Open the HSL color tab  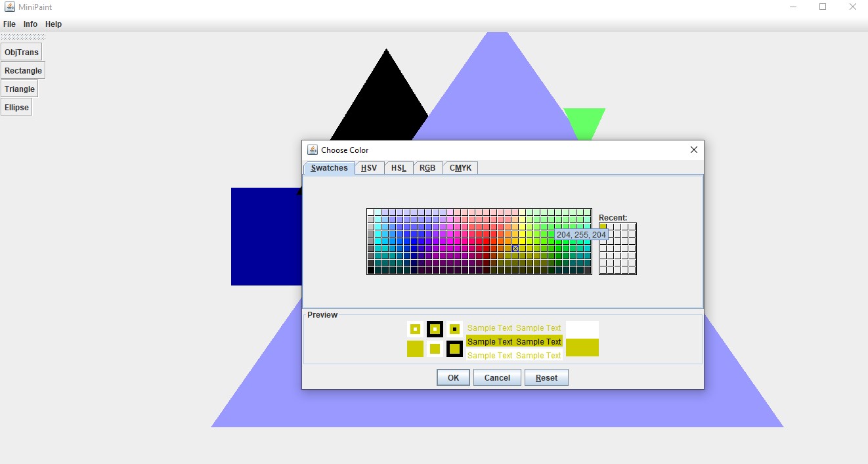coord(399,167)
